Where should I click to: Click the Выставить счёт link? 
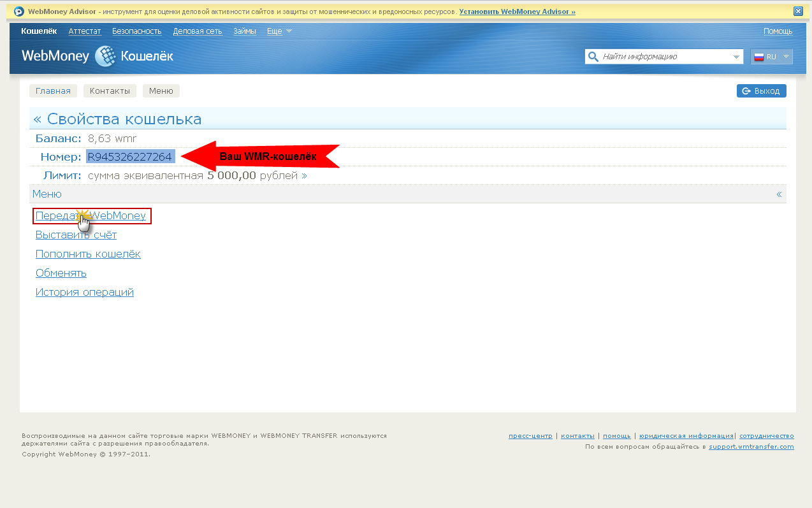[x=76, y=235]
